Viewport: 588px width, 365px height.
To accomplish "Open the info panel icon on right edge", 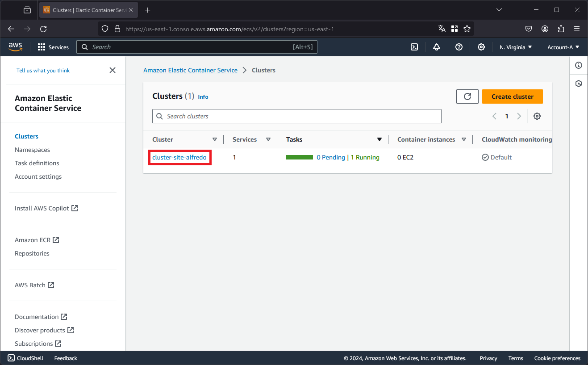I will tap(579, 65).
